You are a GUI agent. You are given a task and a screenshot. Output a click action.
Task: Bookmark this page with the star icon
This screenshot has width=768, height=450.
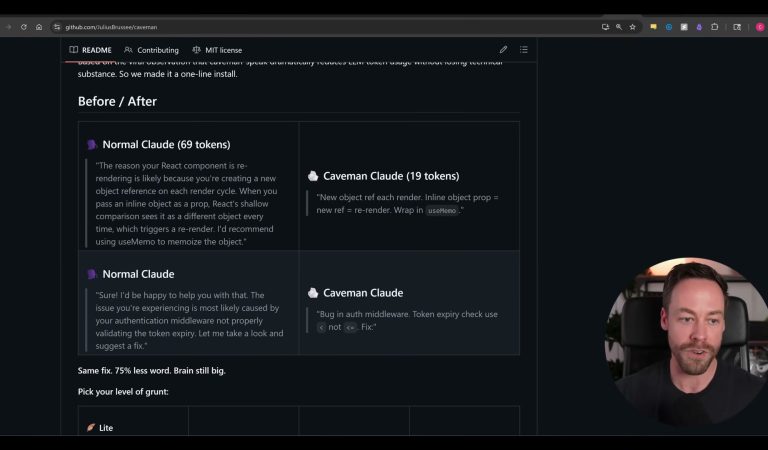[x=633, y=27]
